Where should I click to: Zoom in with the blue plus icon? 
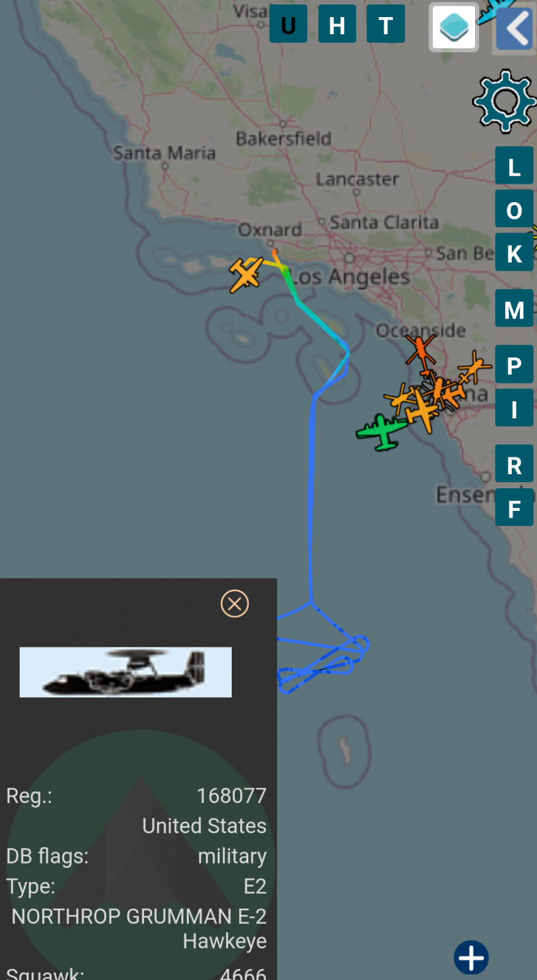(471, 957)
